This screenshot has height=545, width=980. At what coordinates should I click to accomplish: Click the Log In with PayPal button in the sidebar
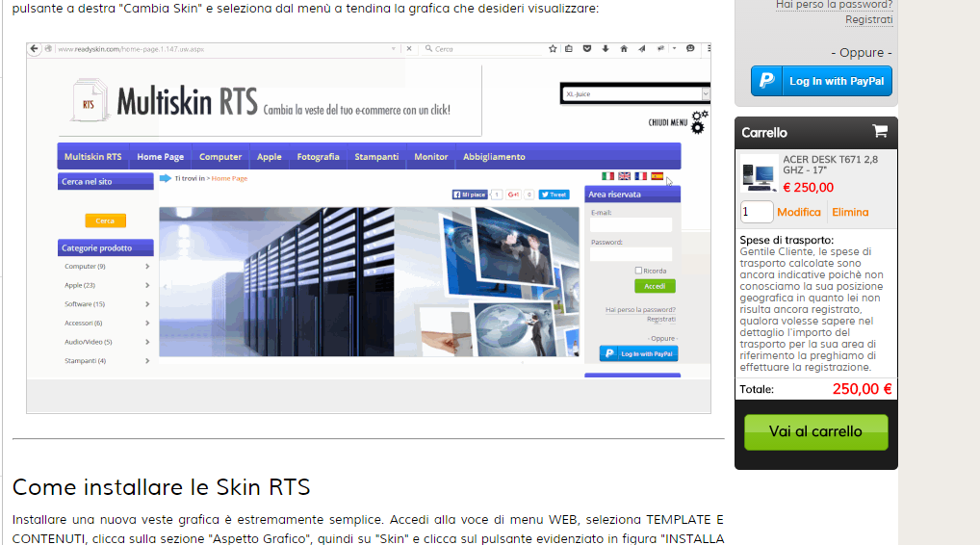[x=821, y=81]
